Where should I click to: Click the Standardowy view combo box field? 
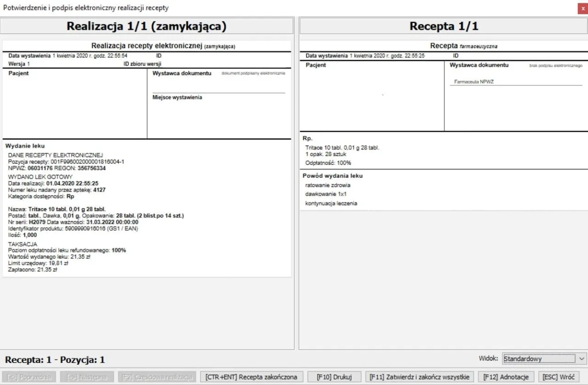(538, 359)
